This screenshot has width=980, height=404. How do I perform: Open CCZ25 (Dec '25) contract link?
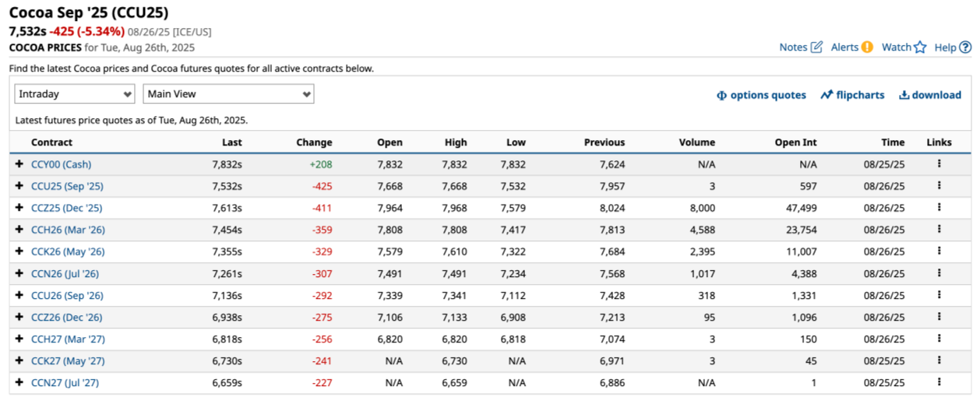(67, 208)
